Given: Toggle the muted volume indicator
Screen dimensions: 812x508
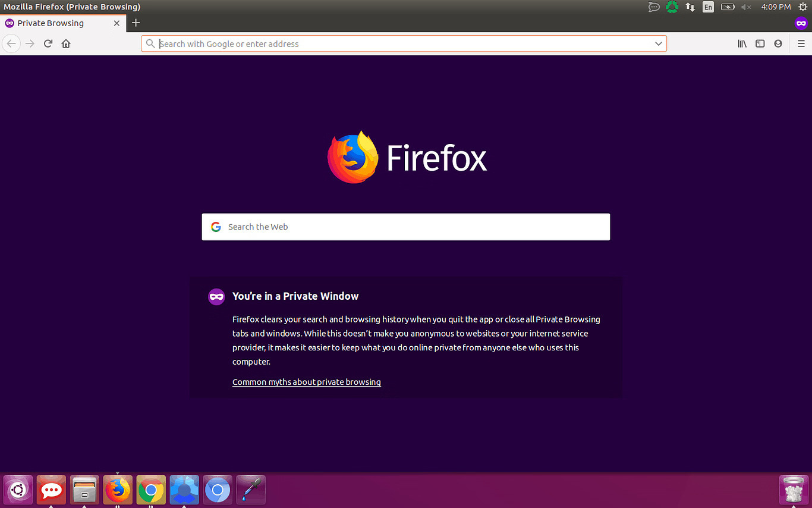Looking at the screenshot, I should pos(746,7).
